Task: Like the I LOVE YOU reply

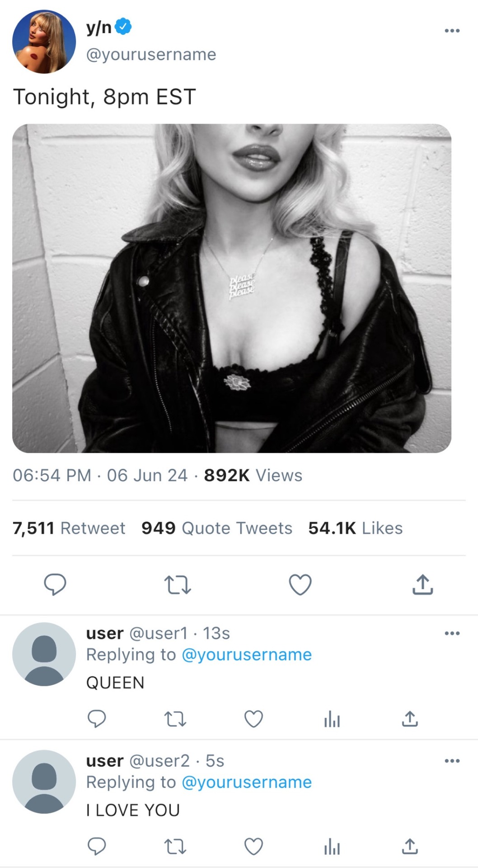Action: pos(253,846)
